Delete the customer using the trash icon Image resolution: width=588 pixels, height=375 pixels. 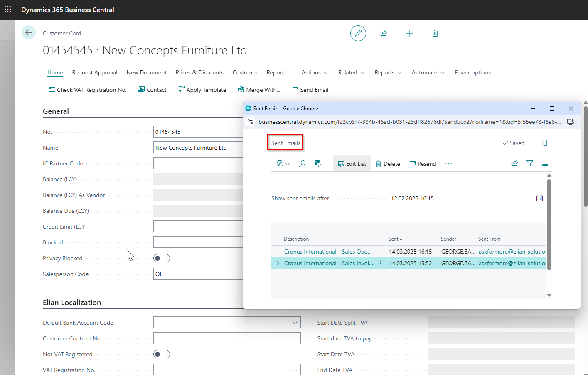tap(435, 33)
